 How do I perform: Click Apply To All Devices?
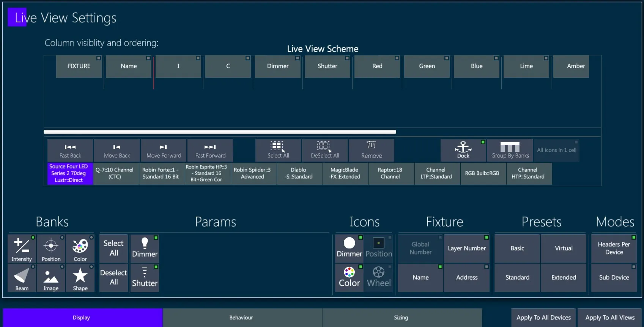pyautogui.click(x=543, y=318)
